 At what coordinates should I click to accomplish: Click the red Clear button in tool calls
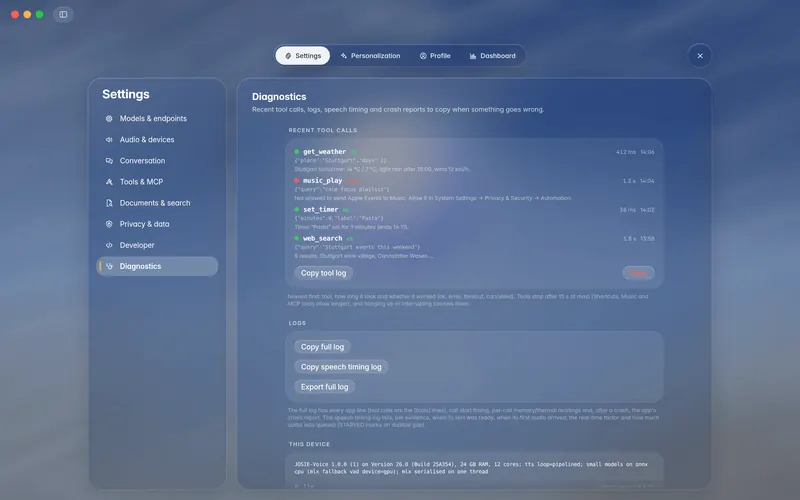click(638, 273)
